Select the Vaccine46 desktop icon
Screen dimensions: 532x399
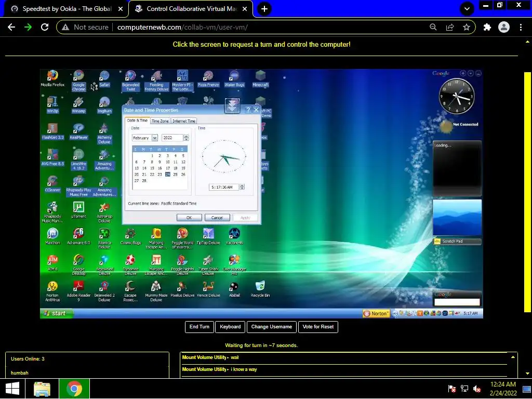pos(234,236)
